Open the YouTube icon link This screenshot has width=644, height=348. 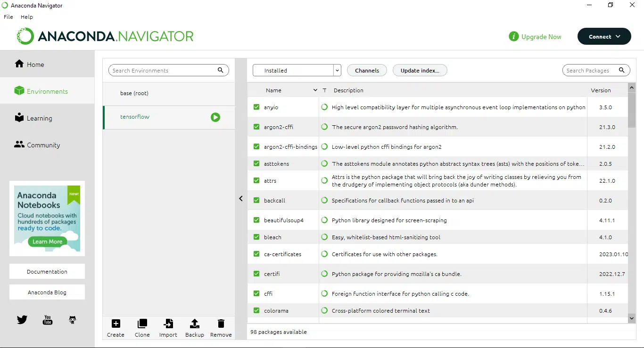(48, 320)
